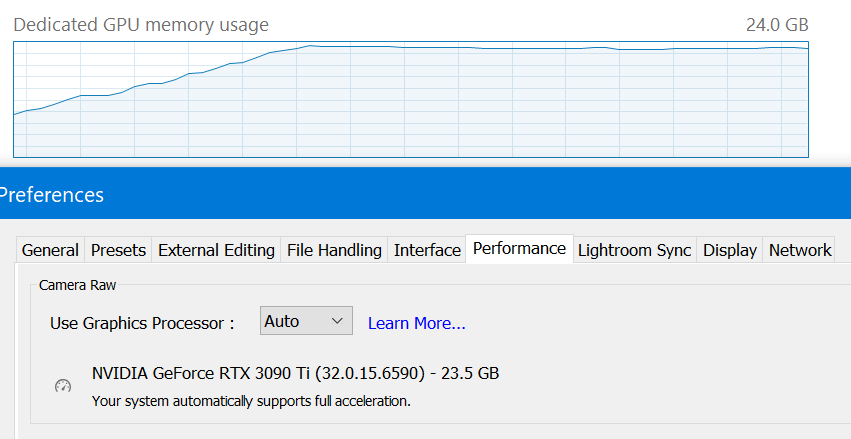This screenshot has height=439, width=851.
Task: Open the Learn More link
Action: pyautogui.click(x=416, y=323)
